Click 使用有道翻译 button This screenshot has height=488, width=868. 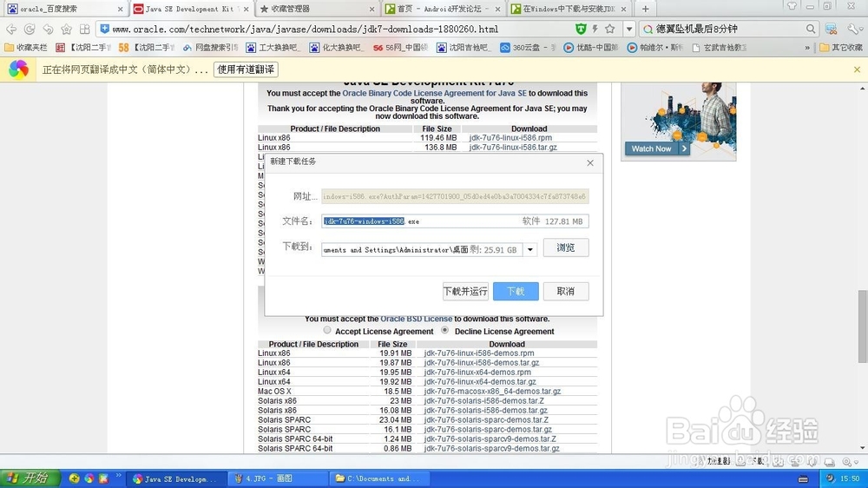[246, 69]
